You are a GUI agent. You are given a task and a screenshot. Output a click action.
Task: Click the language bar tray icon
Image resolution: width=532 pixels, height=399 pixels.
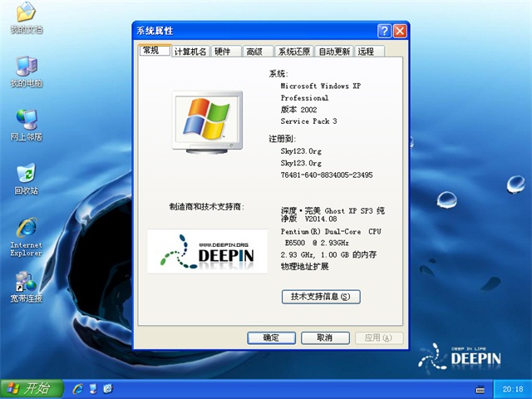(x=480, y=388)
